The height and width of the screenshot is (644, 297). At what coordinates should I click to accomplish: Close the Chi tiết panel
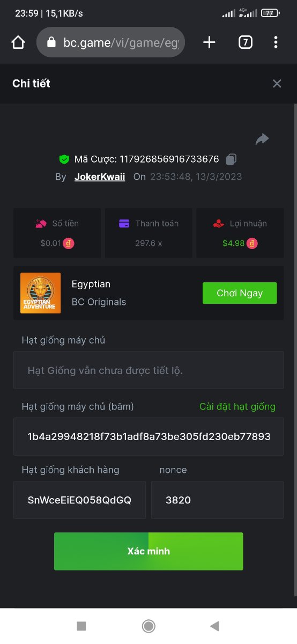277,83
